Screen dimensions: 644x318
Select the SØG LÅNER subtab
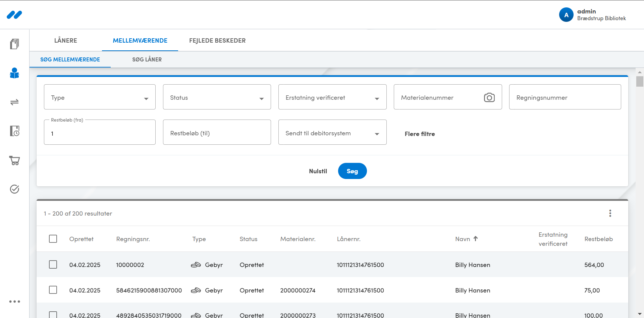(147, 59)
